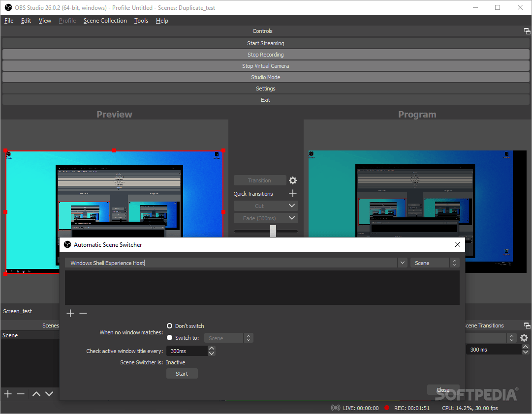This screenshot has height=414, width=532.
Task: Add a quick transition with plus icon
Action: 292,193
